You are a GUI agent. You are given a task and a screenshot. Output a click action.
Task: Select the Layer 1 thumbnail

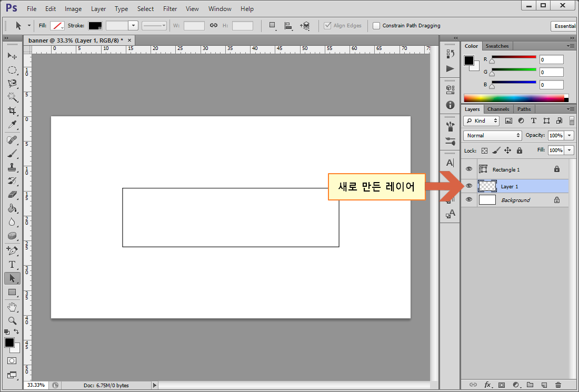pyautogui.click(x=487, y=186)
